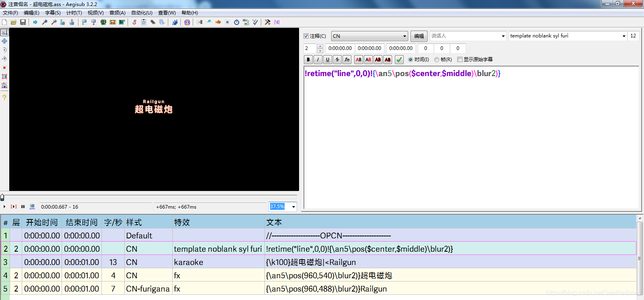
Task: Open the Automation manager icon
Action: pyautogui.click(x=175, y=22)
